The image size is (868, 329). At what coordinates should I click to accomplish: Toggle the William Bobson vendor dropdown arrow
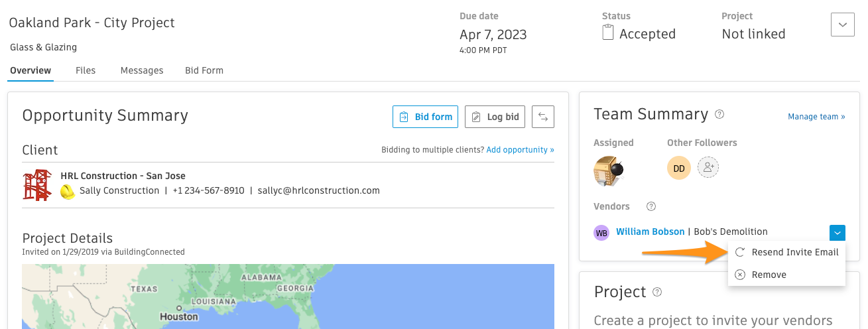837,233
